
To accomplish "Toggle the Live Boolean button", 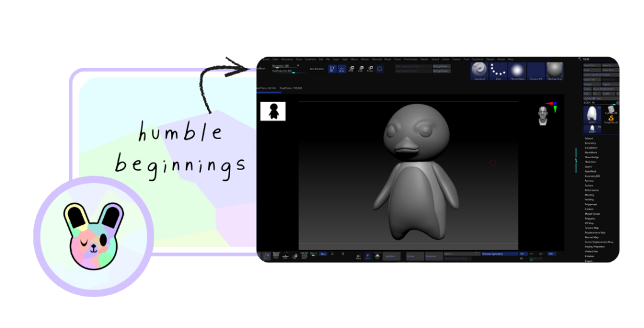I will pyautogui.click(x=317, y=69).
